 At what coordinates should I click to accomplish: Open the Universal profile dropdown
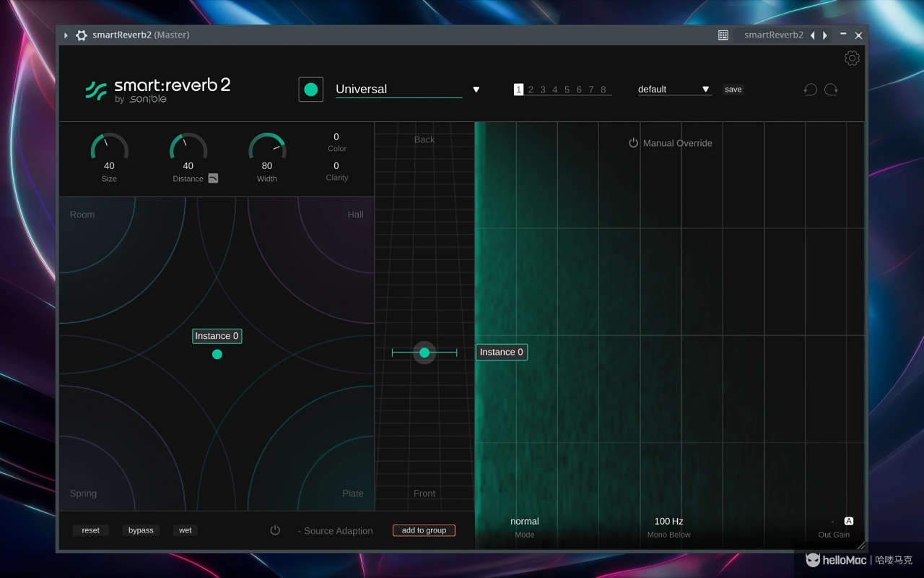click(476, 90)
